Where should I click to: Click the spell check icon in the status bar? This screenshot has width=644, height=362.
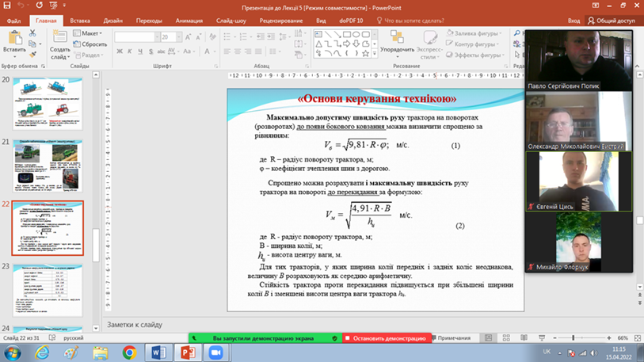click(52, 337)
